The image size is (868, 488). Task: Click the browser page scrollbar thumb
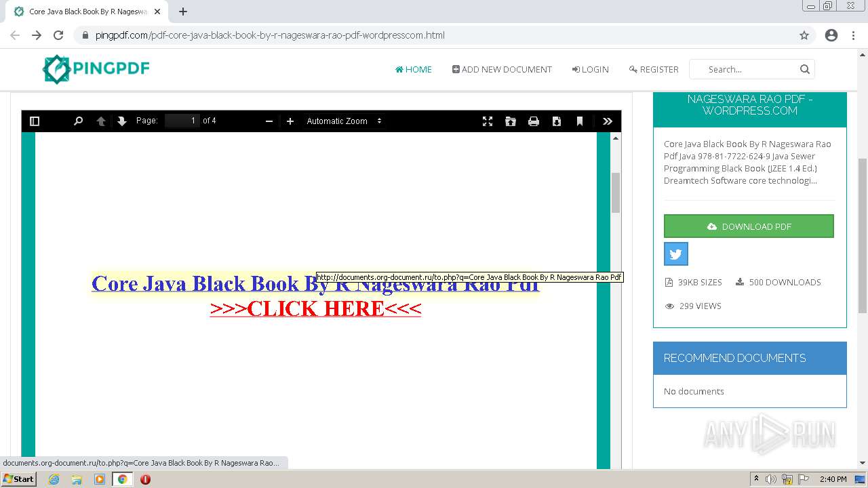[x=863, y=235]
